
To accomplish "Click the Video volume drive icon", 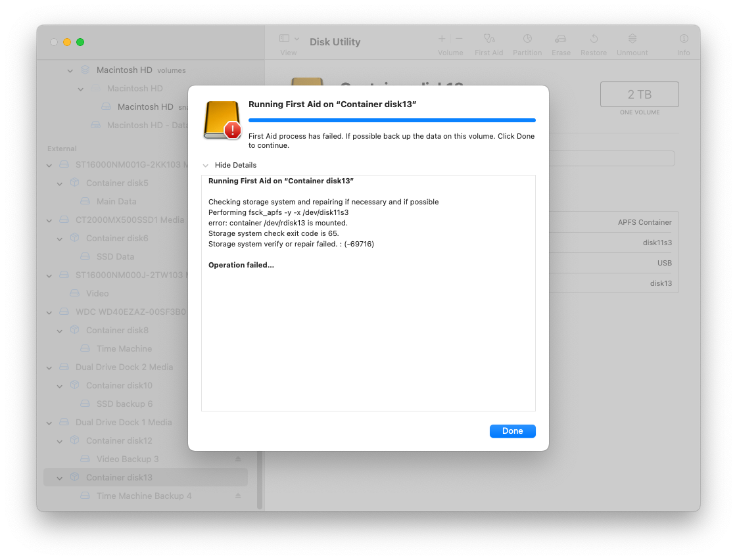I will (75, 292).
